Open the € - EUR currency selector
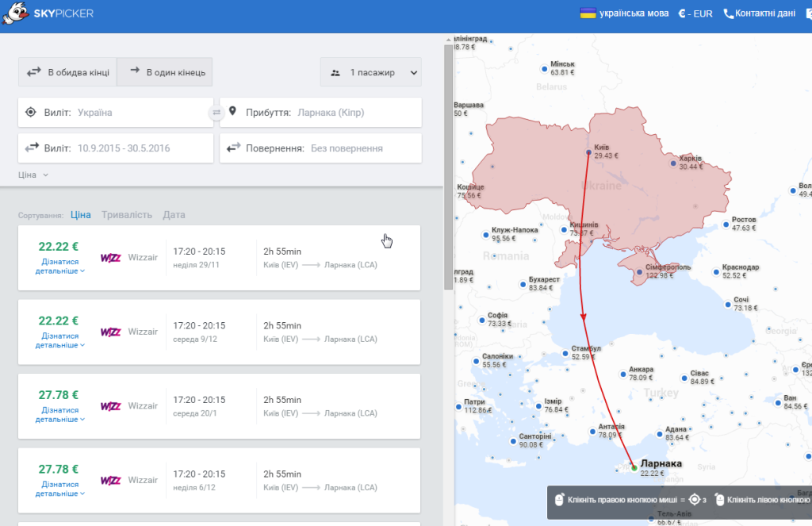812x526 pixels. [695, 13]
